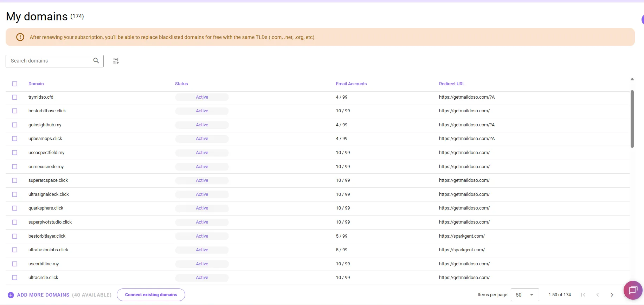Select the useorbitline.my checkbox
Viewport: 644px width, 305px height.
[x=14, y=264]
